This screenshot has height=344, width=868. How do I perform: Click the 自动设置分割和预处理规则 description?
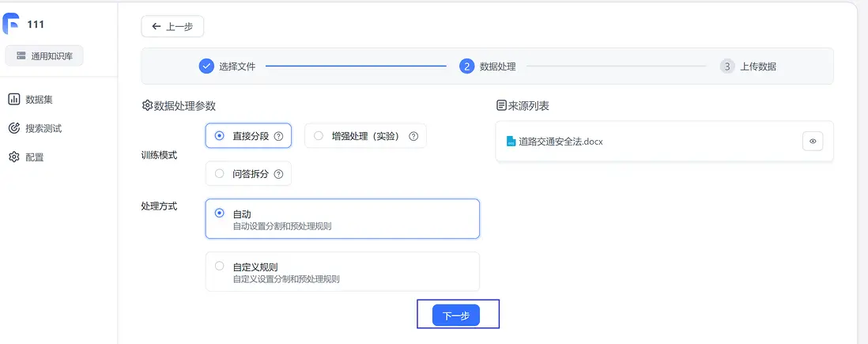(282, 226)
